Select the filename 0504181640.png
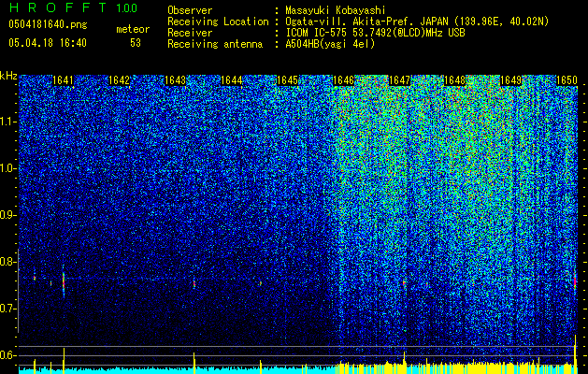The height and width of the screenshot is (374, 588). pyautogui.click(x=48, y=24)
